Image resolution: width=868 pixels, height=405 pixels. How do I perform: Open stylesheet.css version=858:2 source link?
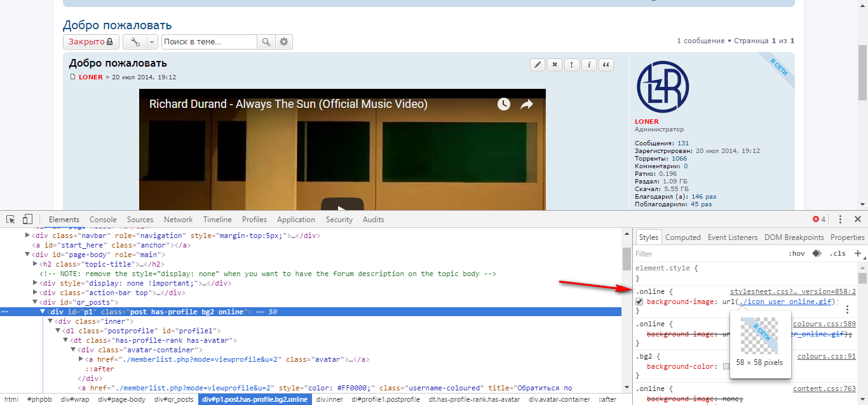point(793,291)
